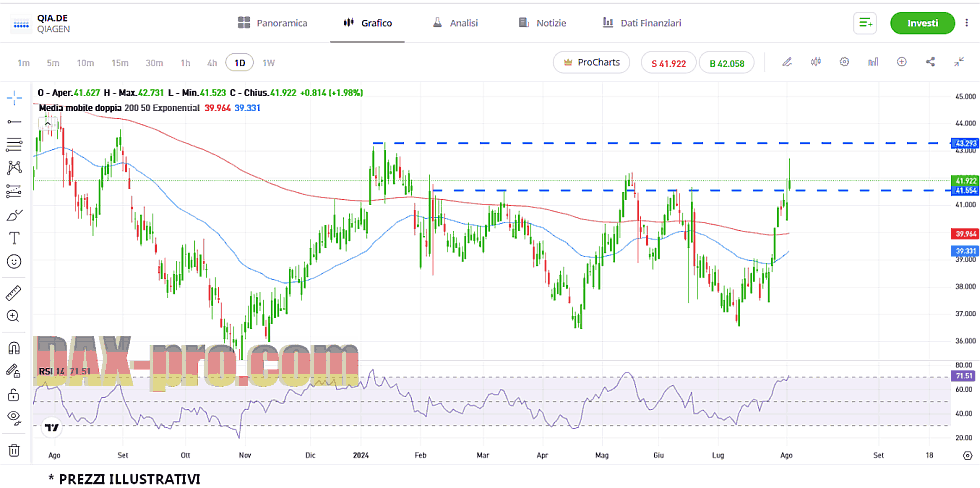Select the 1W timeframe
This screenshot has height=488, width=980.
269,62
